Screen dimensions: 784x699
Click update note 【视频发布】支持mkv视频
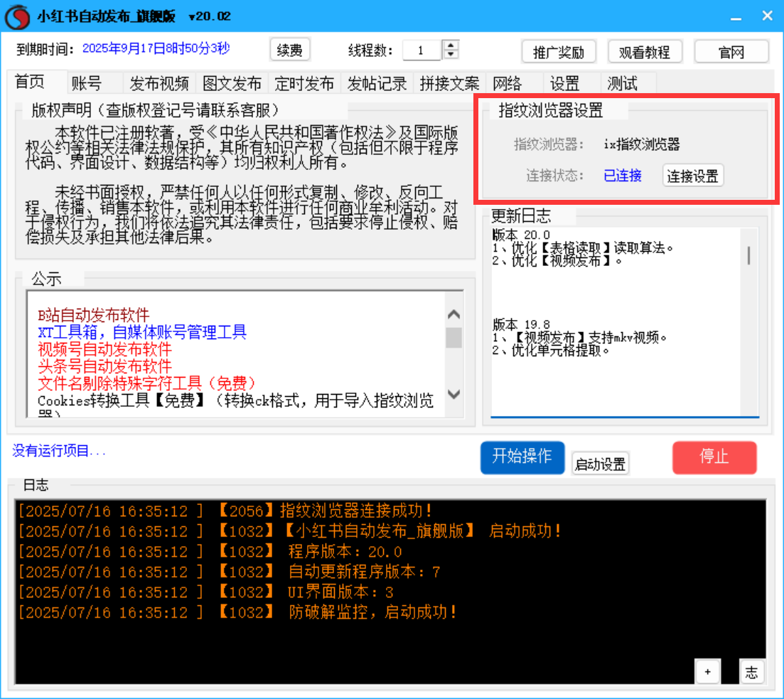[x=580, y=337]
